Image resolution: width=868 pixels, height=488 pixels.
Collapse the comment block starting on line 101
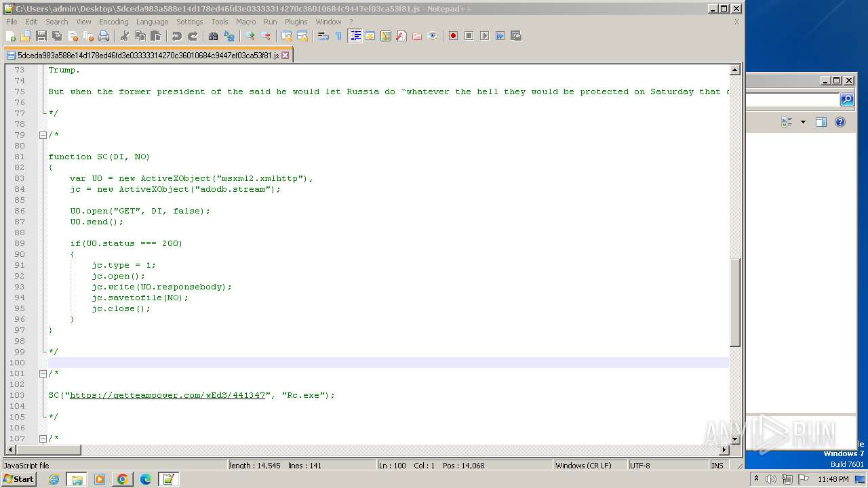pos(43,373)
